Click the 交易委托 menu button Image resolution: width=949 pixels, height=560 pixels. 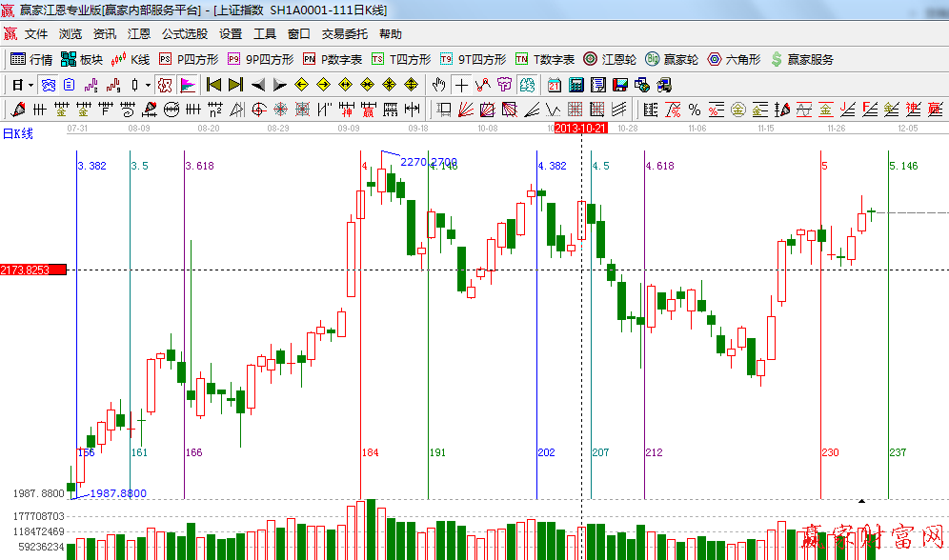point(344,33)
